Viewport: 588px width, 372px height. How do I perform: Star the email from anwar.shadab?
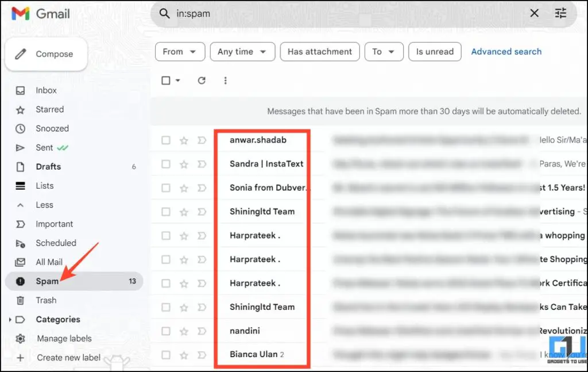coord(184,140)
